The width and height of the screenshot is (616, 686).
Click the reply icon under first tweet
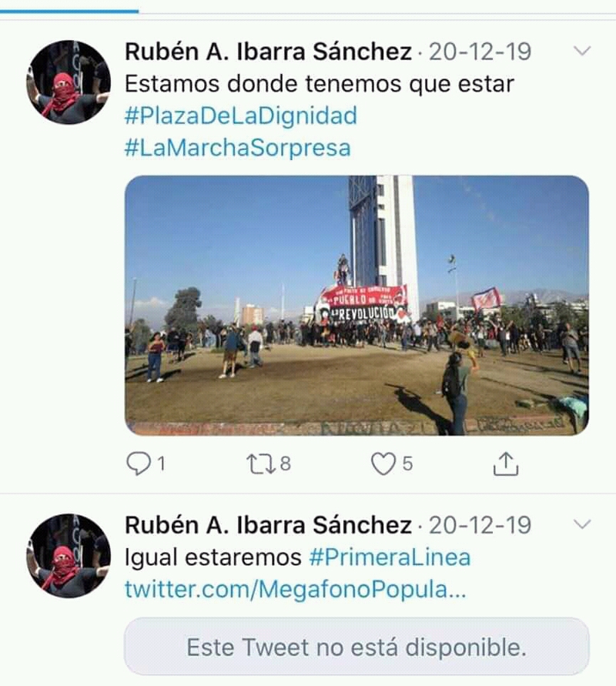tap(139, 463)
